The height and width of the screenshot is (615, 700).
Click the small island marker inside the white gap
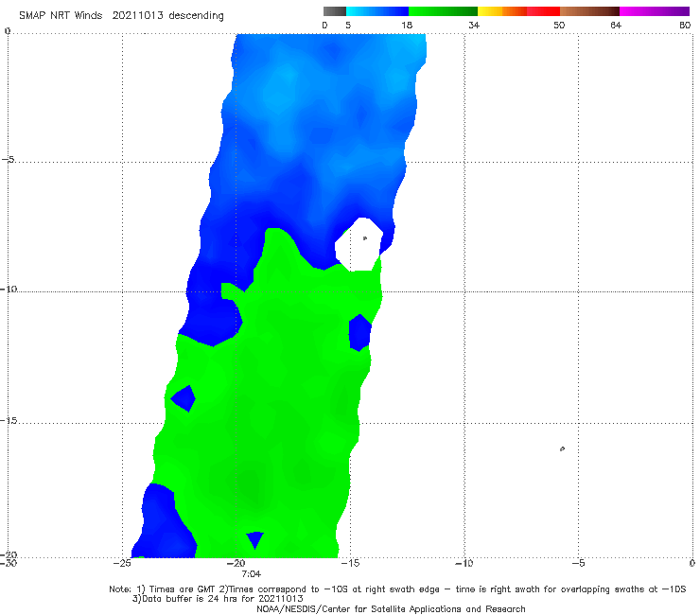point(365,238)
